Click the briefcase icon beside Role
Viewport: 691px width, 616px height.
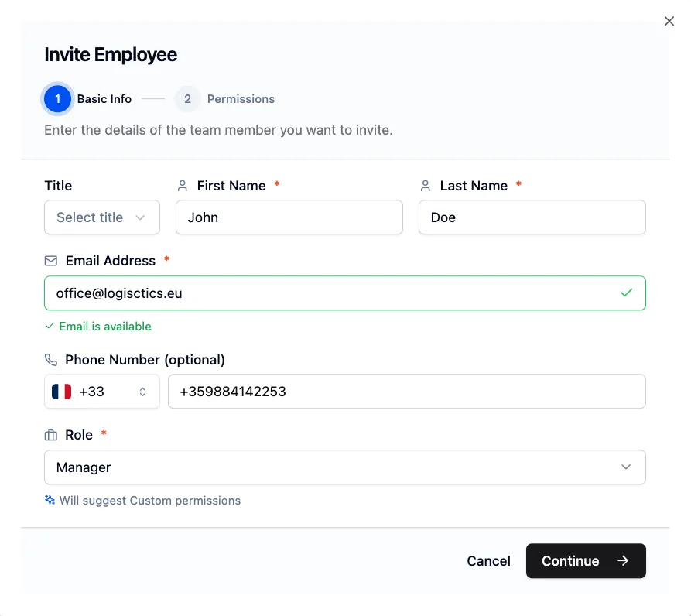point(50,435)
